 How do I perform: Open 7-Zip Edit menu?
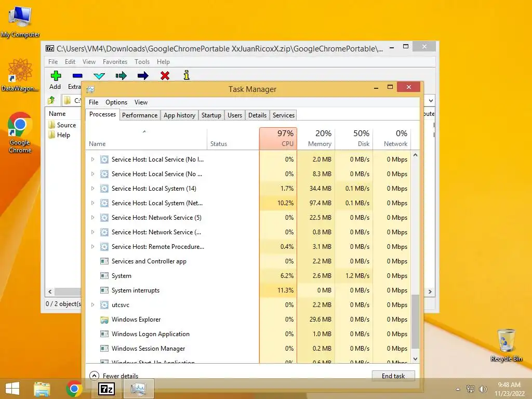(x=70, y=62)
